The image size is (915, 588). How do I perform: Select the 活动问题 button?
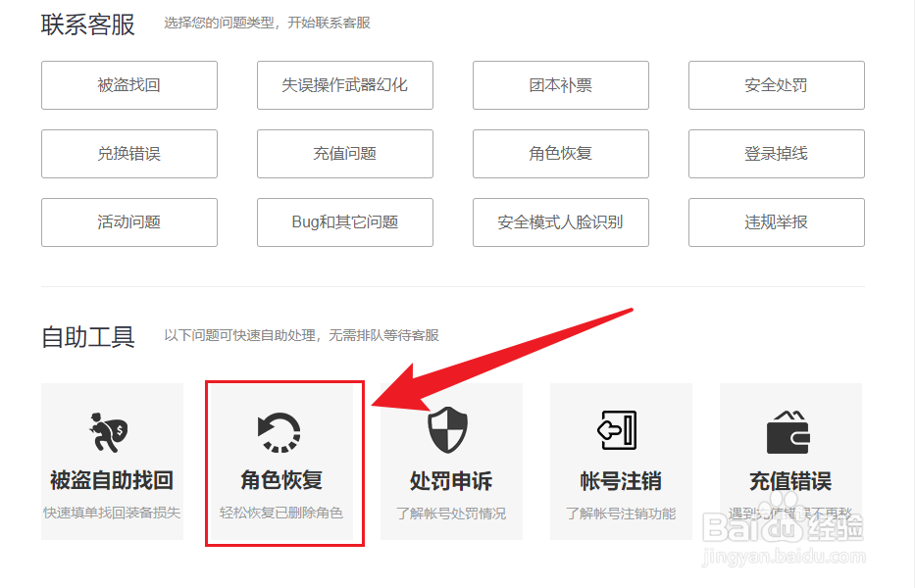(x=129, y=222)
